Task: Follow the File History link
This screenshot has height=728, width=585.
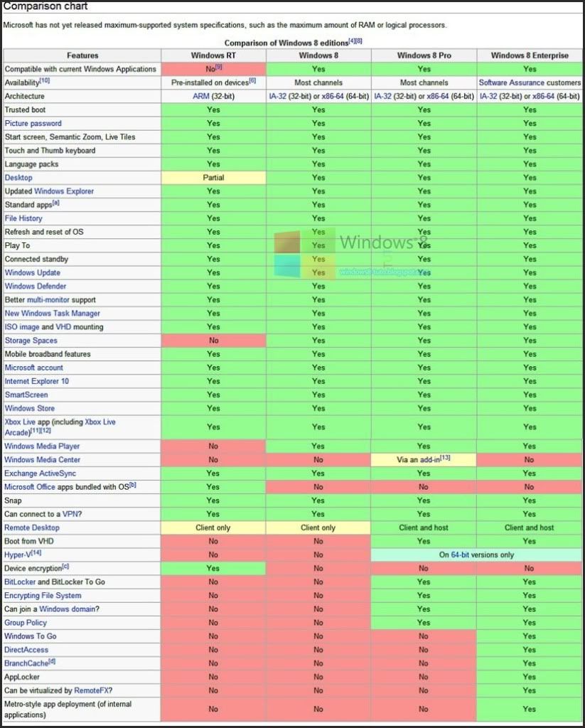Action: (x=23, y=219)
